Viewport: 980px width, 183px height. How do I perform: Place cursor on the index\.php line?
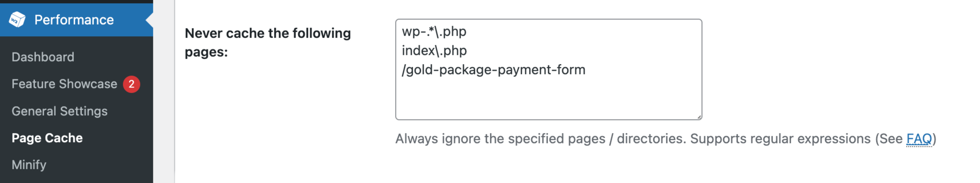tap(434, 51)
